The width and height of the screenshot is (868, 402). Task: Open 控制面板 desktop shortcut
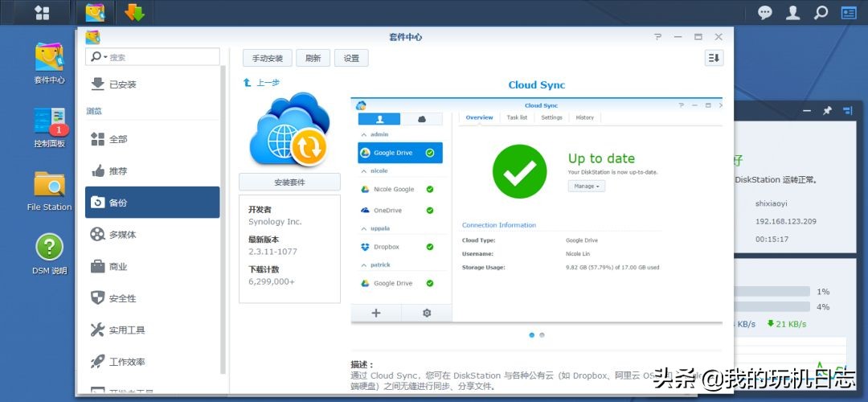(x=49, y=127)
